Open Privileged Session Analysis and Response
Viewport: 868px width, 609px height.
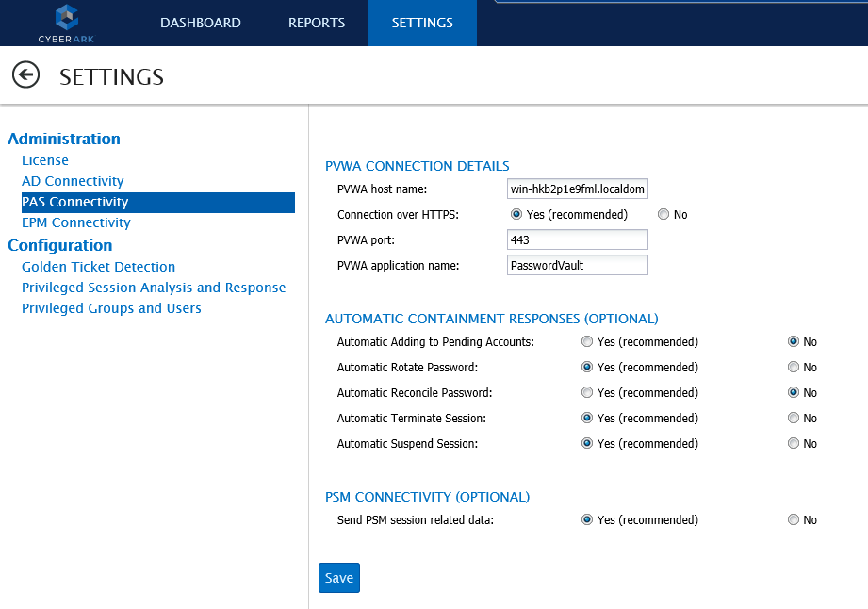154,288
